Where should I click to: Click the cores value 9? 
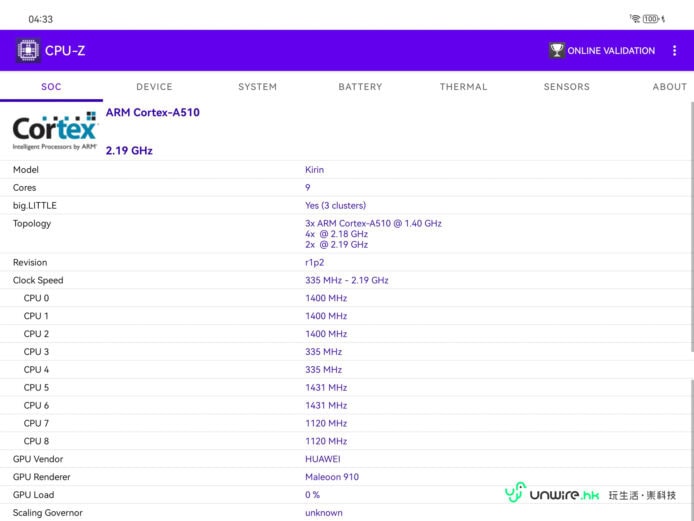308,188
